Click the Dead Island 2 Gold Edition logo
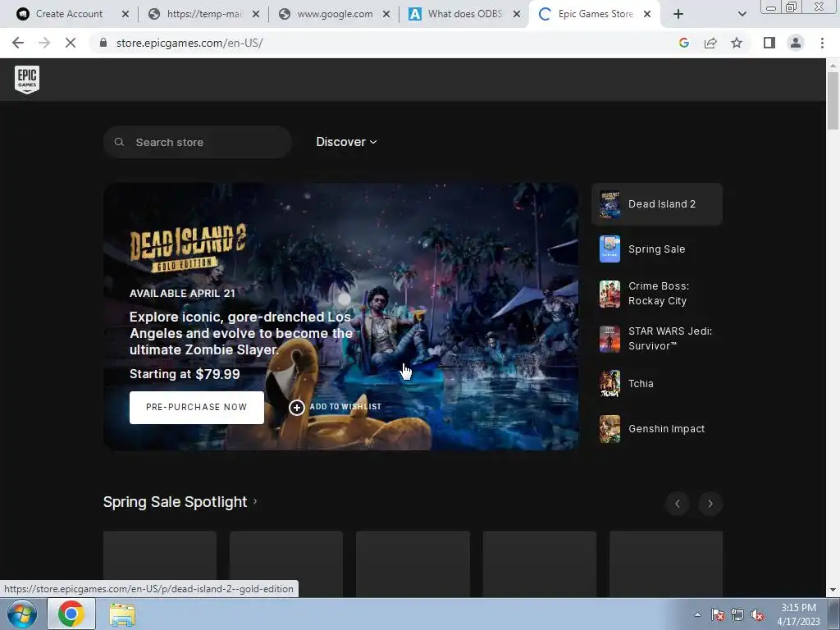840x630 pixels. click(x=188, y=248)
